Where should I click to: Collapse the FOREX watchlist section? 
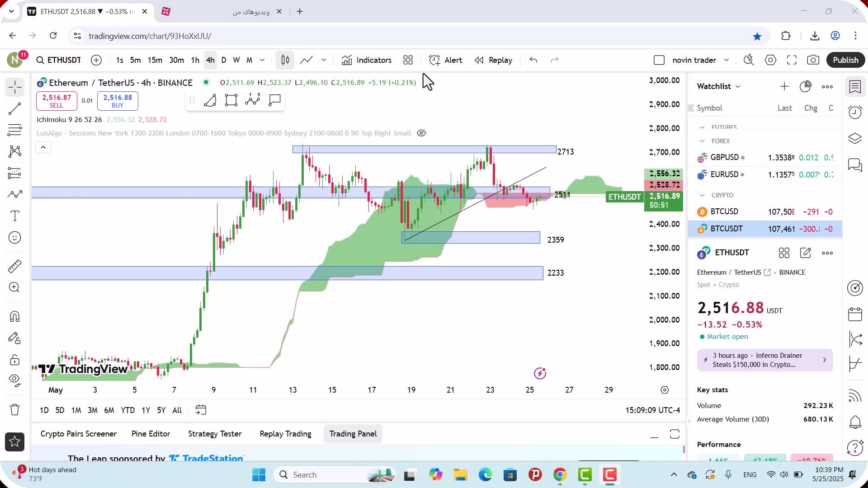click(x=702, y=141)
